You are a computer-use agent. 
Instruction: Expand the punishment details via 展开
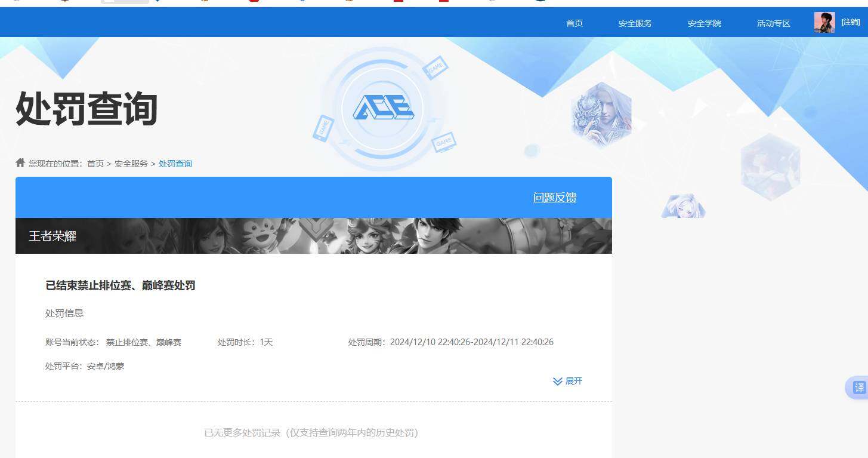pyautogui.click(x=574, y=381)
